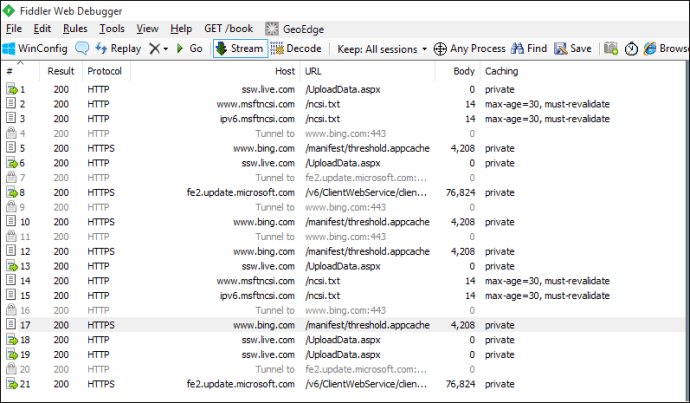Click the session 16 lock icon
This screenshot has height=403, width=690.
pos(11,310)
